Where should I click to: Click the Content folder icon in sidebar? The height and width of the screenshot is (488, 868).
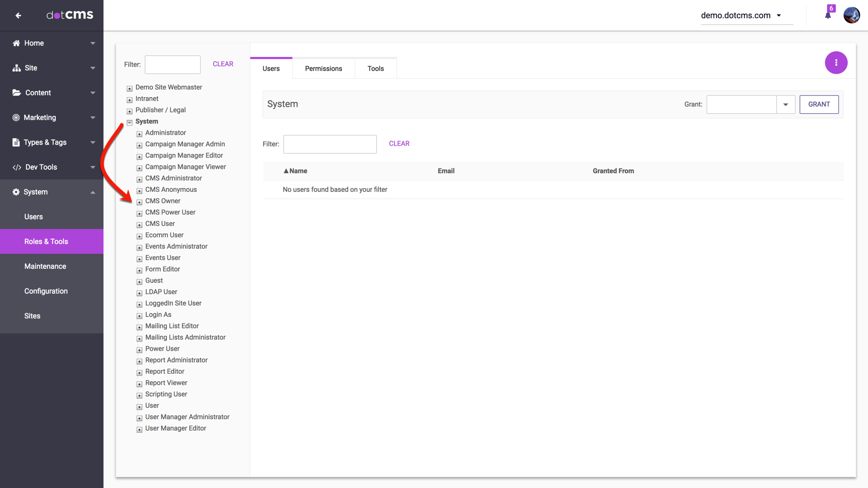click(17, 93)
